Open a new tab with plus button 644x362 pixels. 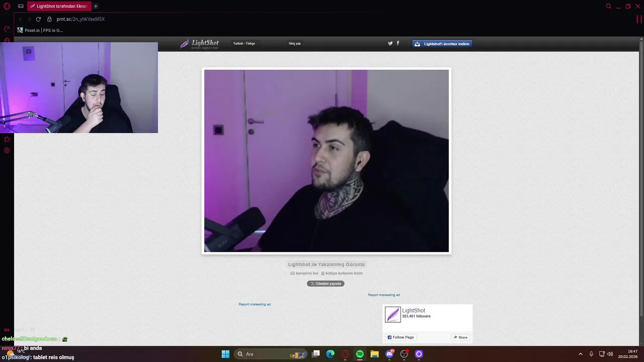(96, 7)
